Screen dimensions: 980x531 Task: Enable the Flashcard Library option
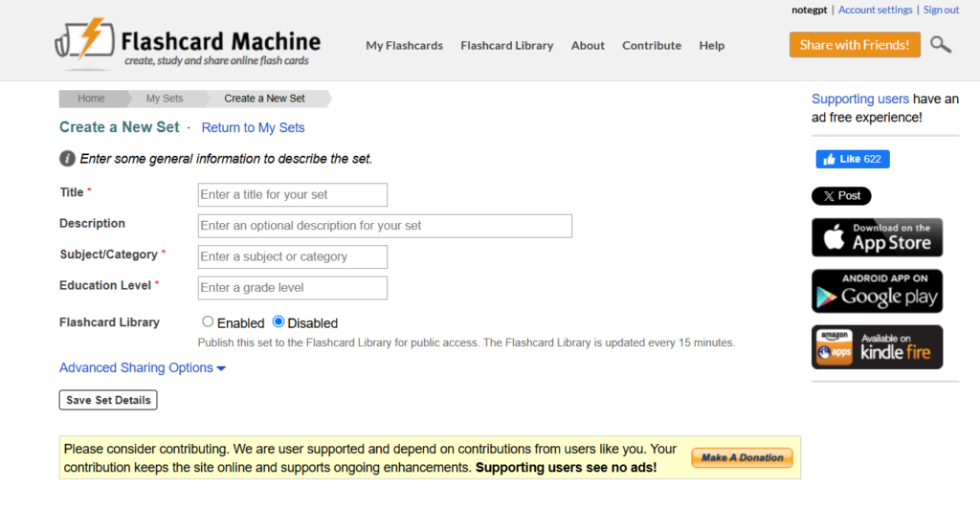coord(208,322)
